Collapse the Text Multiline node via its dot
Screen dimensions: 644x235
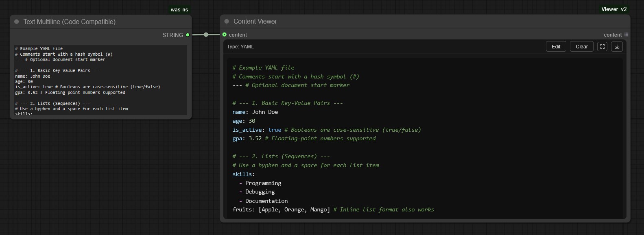(17, 22)
